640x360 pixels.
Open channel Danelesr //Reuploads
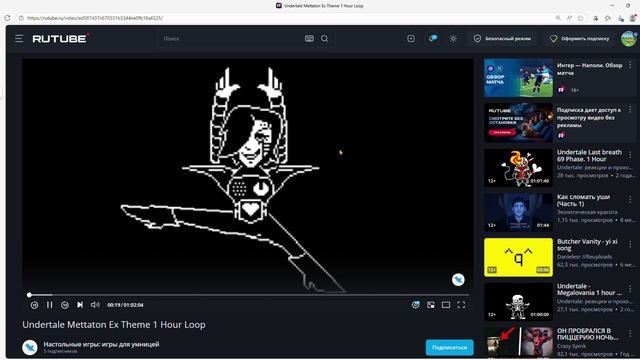coord(584,257)
